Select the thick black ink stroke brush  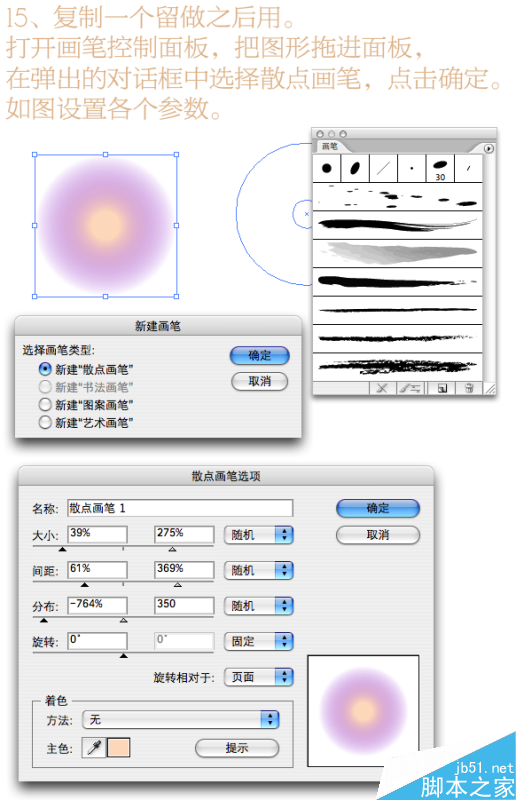398,282
